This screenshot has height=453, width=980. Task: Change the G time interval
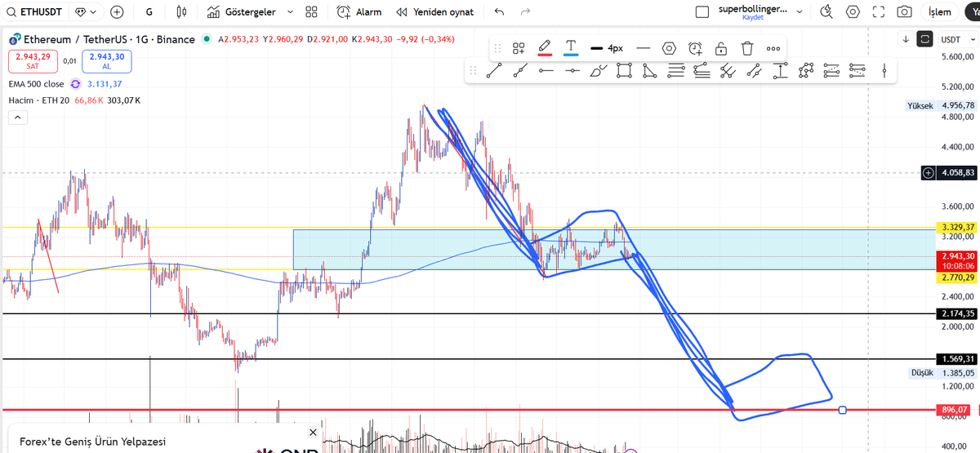(149, 12)
